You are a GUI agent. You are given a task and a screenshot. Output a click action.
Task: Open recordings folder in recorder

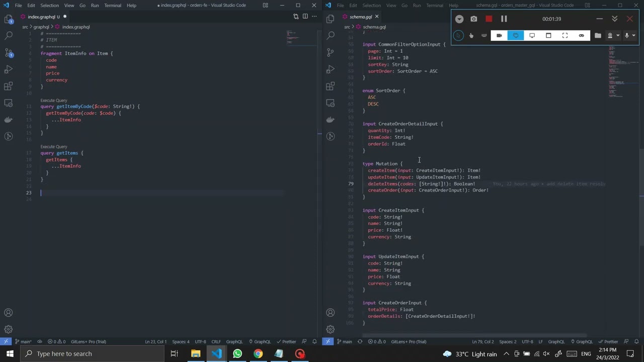pos(598,35)
